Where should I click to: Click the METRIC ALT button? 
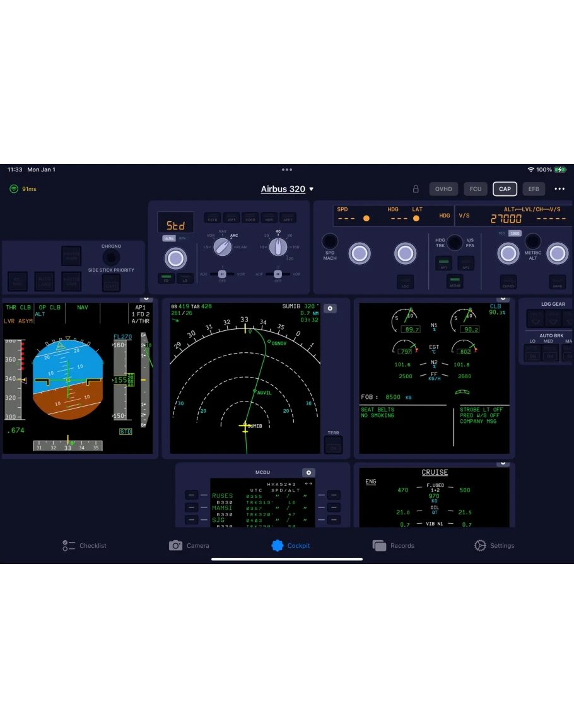[x=532, y=241]
